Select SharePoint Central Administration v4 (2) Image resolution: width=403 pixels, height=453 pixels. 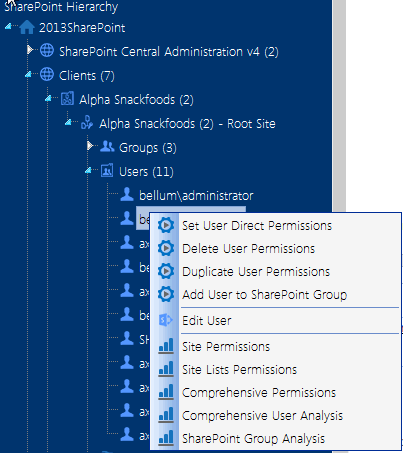click(169, 52)
